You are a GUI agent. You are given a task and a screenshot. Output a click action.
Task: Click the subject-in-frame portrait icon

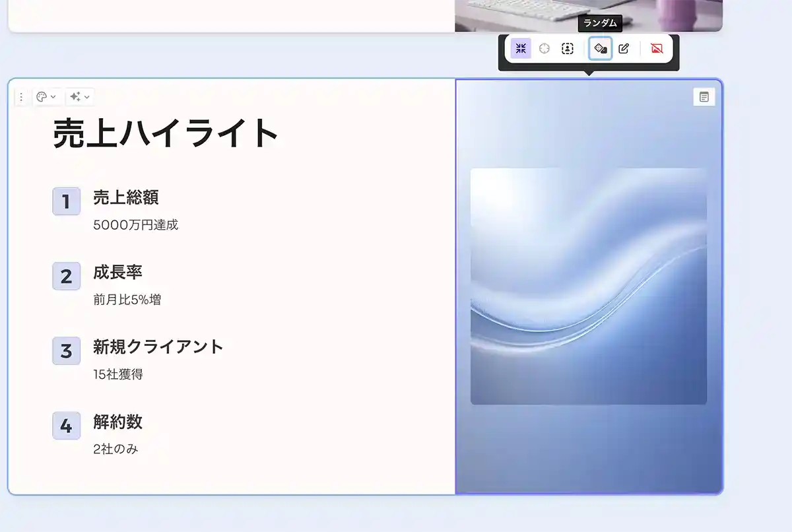(x=568, y=48)
